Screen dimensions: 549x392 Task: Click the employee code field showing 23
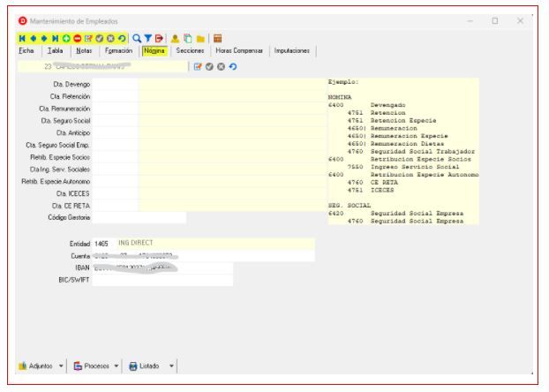tap(102, 66)
